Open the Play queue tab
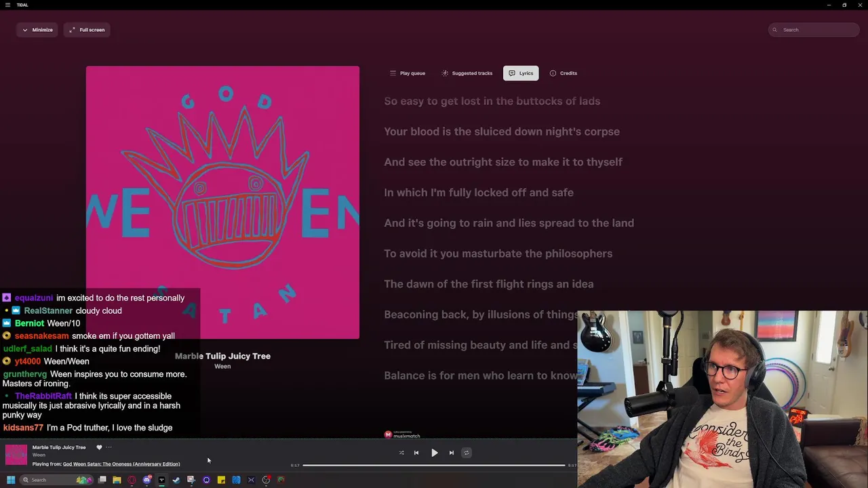The image size is (868, 488). pos(408,73)
